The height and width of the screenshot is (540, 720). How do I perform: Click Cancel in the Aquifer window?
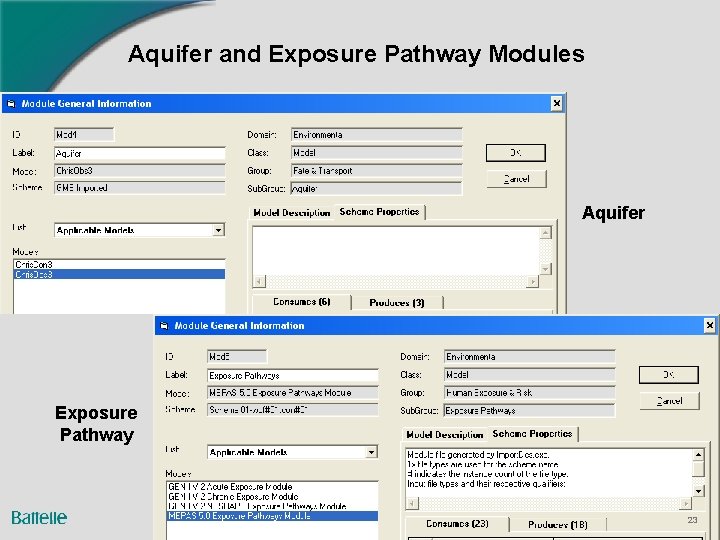[x=516, y=179]
